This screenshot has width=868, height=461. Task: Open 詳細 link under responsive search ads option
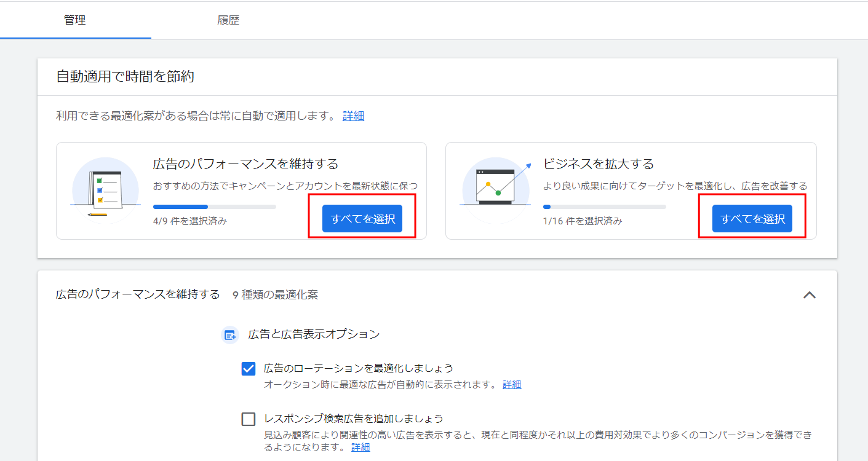pyautogui.click(x=360, y=447)
